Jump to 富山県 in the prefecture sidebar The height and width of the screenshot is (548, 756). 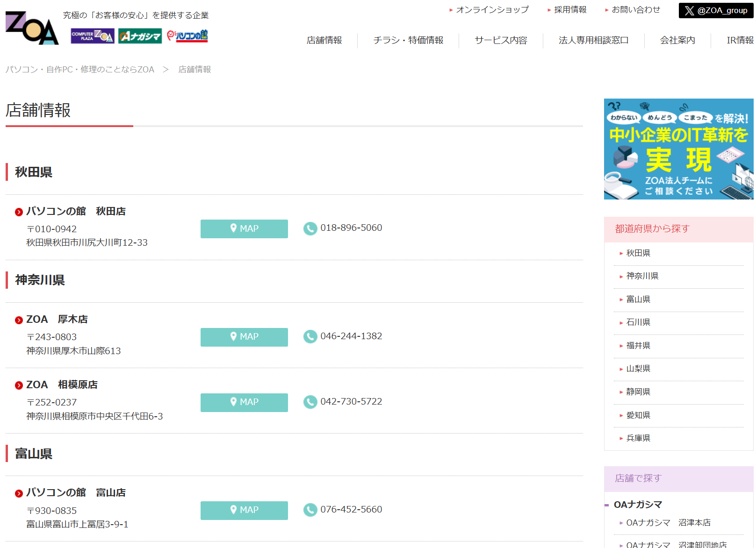(x=638, y=299)
